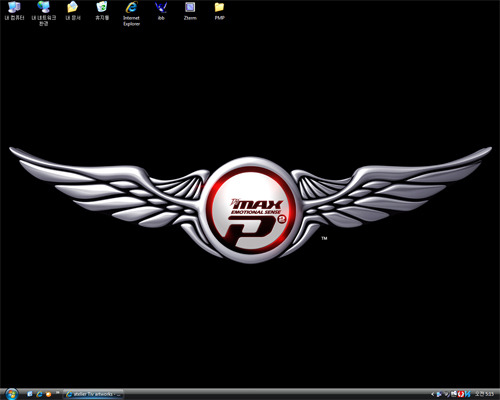Screen dimensions: 500x400
Task: Open the Zterm desktop shortcut
Action: (x=190, y=11)
